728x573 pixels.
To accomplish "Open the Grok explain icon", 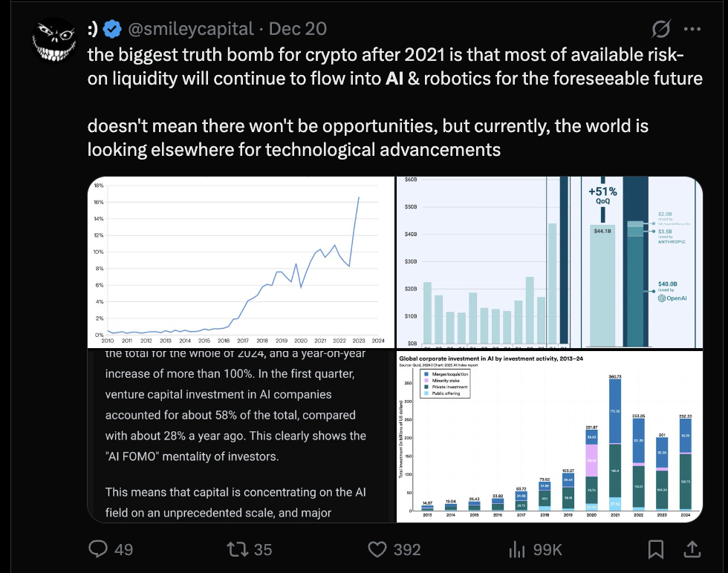I will pyautogui.click(x=660, y=29).
